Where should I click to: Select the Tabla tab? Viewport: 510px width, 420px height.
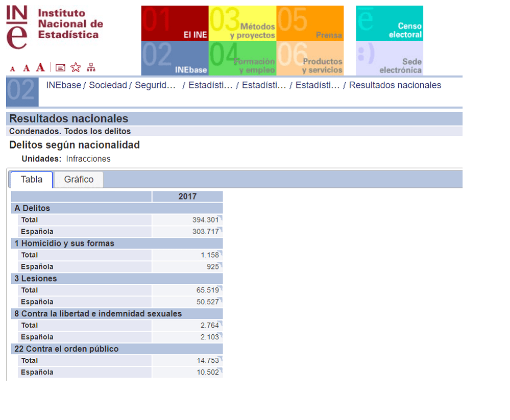point(32,180)
